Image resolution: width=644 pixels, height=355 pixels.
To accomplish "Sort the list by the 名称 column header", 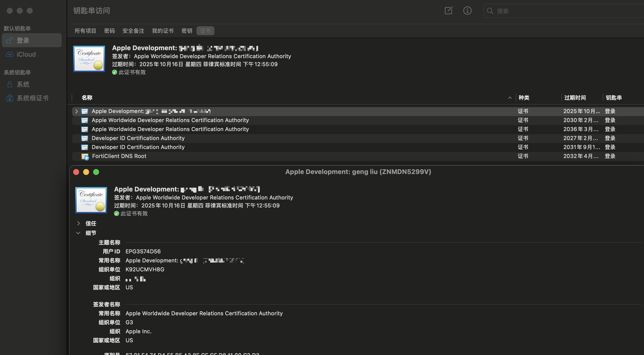I will [x=87, y=98].
